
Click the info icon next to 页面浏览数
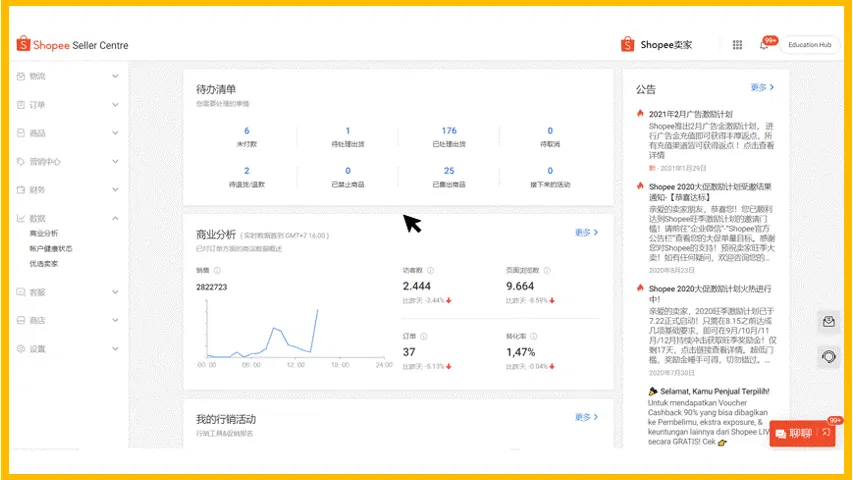[547, 270]
